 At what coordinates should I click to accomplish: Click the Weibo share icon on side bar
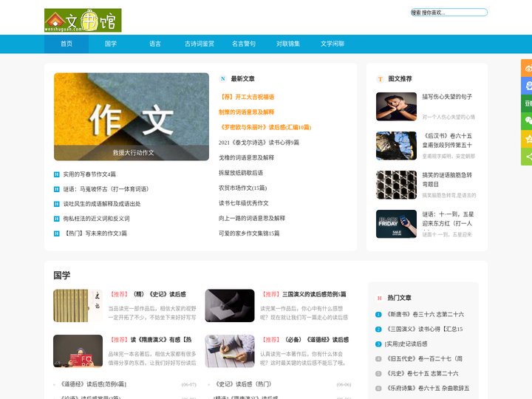pyautogui.click(x=527, y=68)
